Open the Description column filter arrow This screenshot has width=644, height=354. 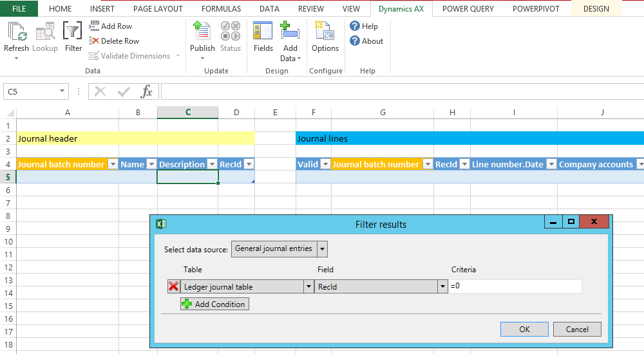[211, 165]
